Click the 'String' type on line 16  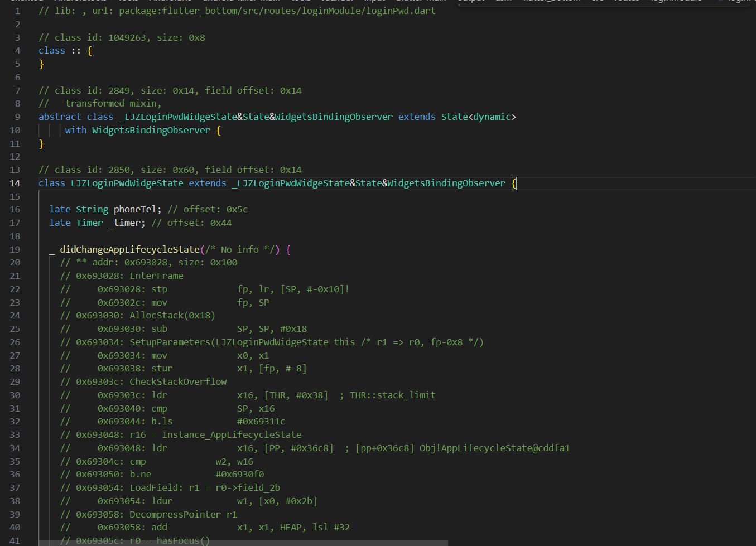(x=92, y=209)
